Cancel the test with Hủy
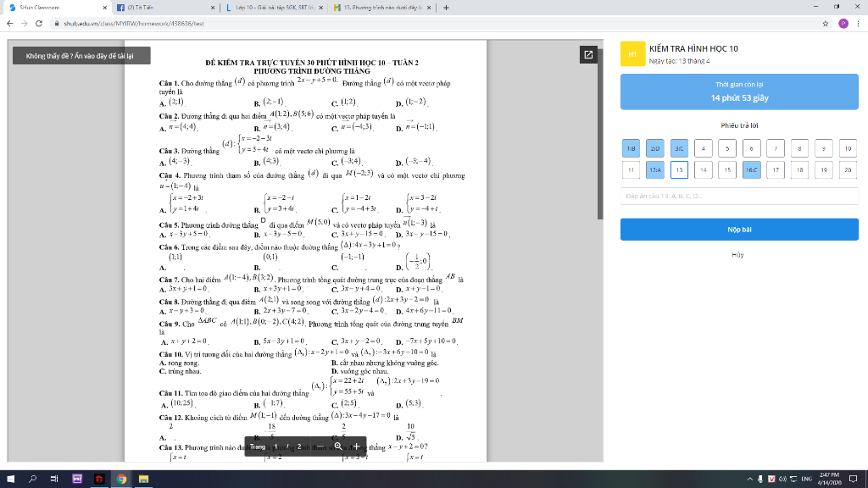Viewport: 868px width, 488px height. pos(737,255)
